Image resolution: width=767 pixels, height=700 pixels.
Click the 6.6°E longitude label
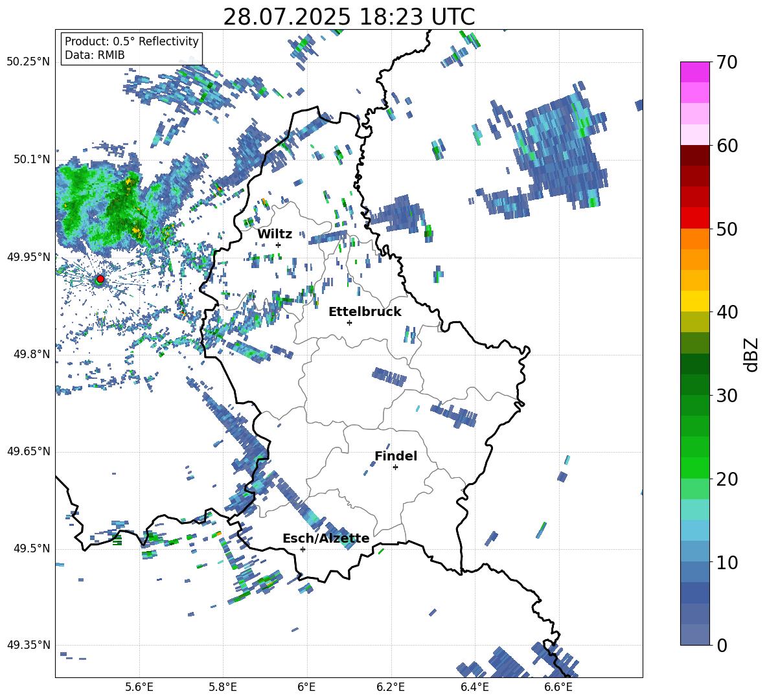tap(558, 688)
